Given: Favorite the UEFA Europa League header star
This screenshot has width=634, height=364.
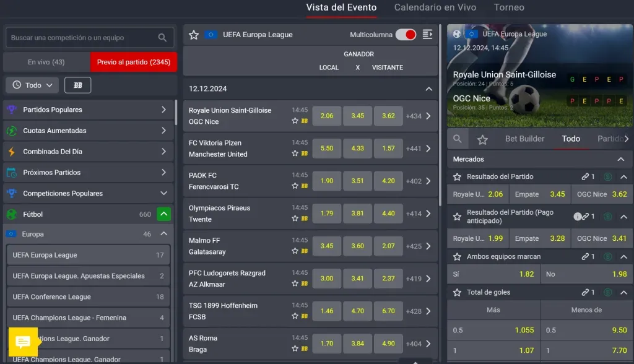Looking at the screenshot, I should tap(194, 35).
